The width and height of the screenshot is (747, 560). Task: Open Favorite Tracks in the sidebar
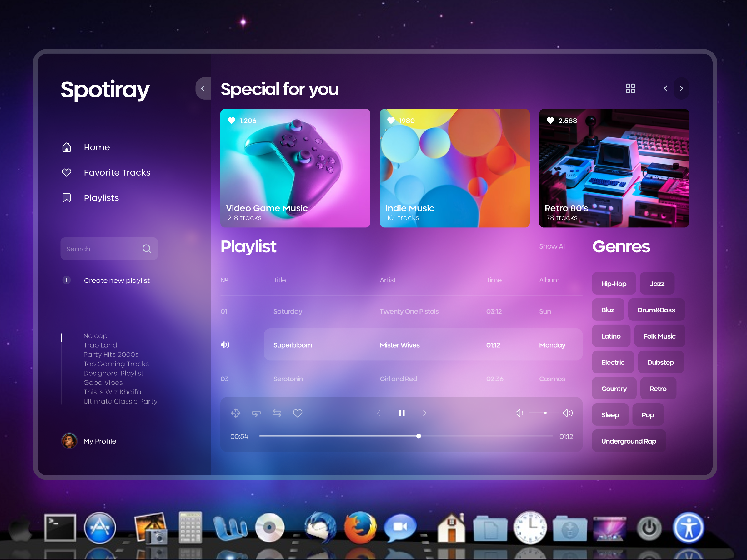pyautogui.click(x=117, y=172)
